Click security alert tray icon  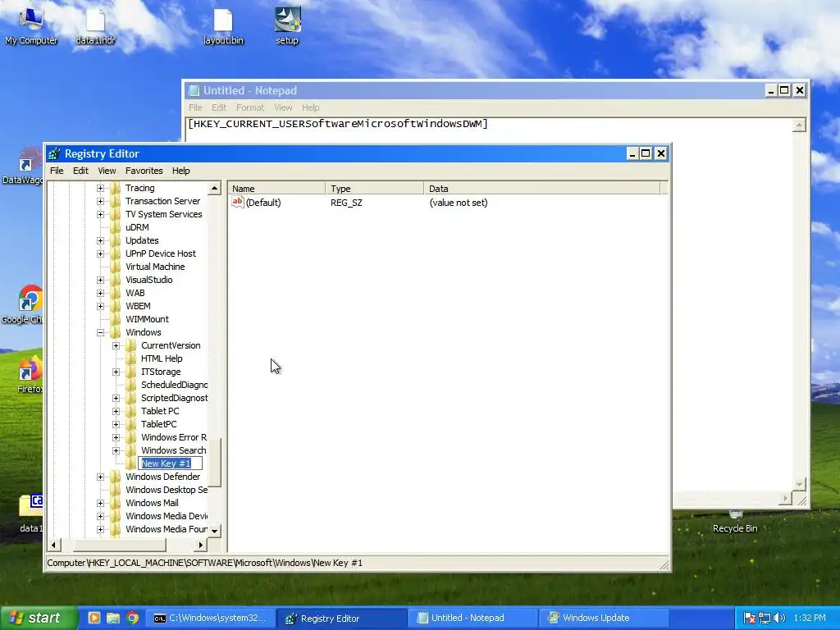pos(750,618)
